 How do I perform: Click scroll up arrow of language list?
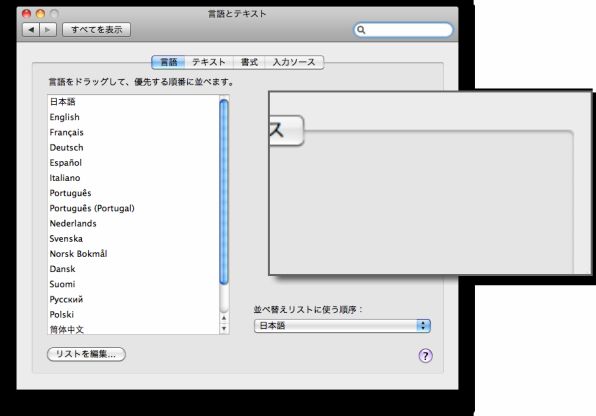(224, 318)
